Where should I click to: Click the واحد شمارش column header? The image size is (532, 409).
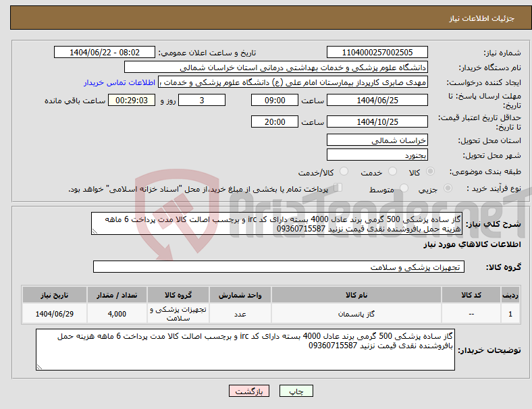click(240, 295)
